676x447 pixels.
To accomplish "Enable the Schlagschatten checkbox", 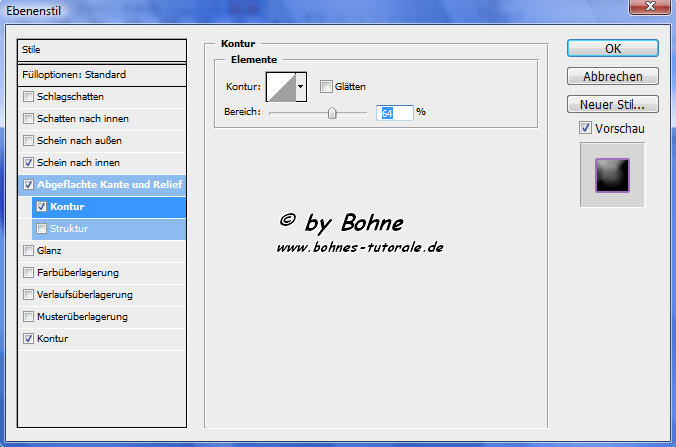I will pos(28,96).
